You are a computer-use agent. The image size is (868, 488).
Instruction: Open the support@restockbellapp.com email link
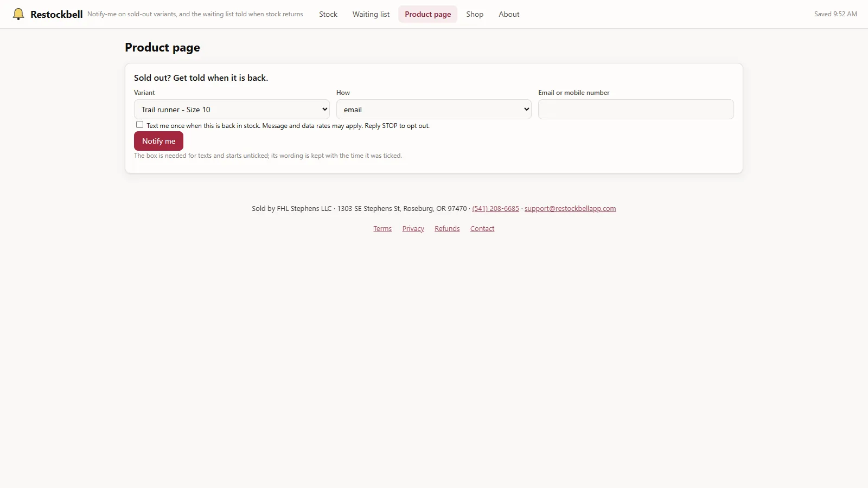[570, 209]
